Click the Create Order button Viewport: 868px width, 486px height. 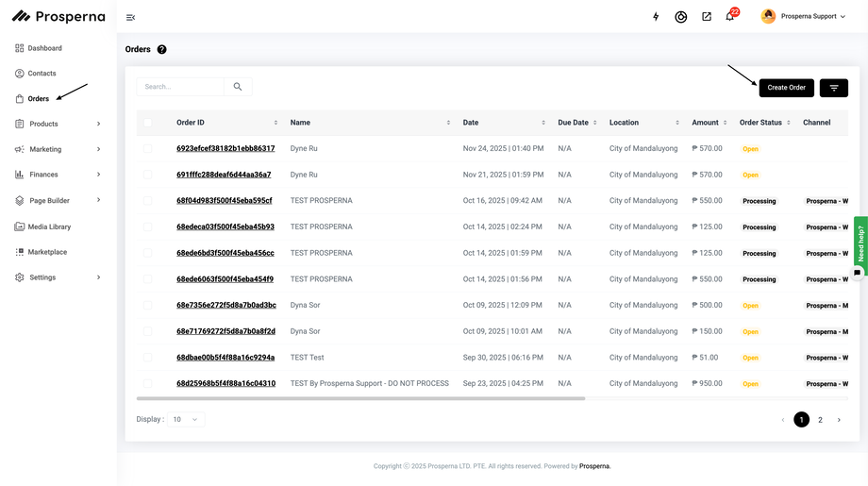click(x=786, y=88)
